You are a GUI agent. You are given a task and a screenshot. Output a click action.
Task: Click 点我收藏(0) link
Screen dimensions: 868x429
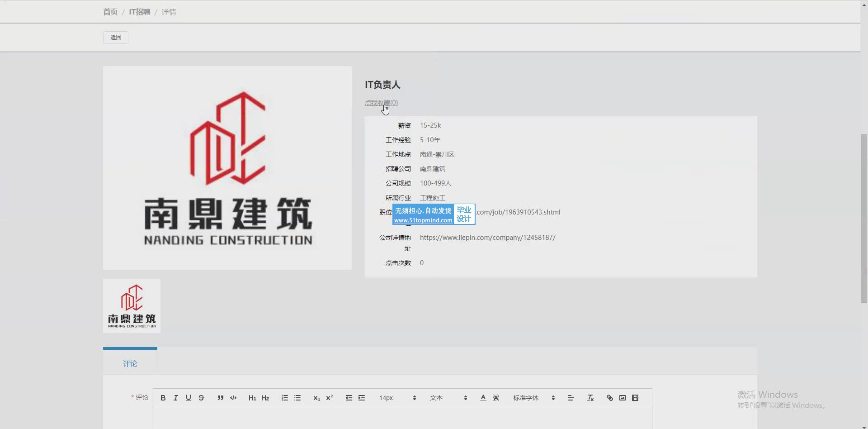(x=381, y=103)
